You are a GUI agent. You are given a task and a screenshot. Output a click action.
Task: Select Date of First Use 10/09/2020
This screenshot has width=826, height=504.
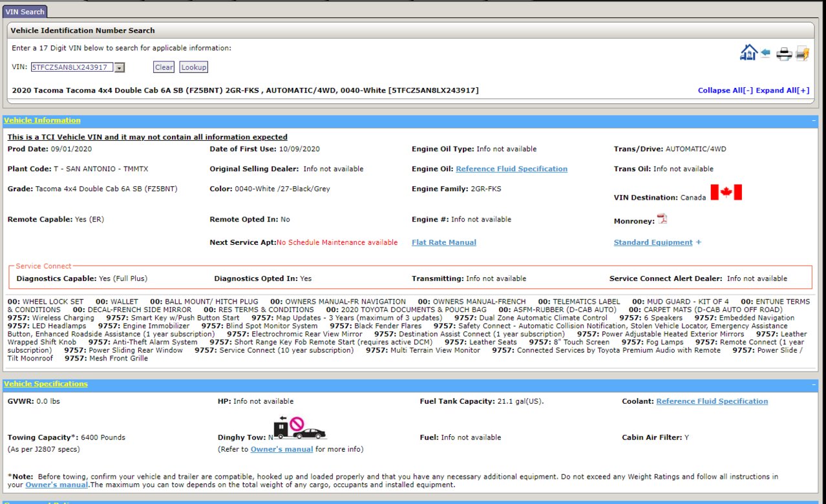click(x=300, y=149)
